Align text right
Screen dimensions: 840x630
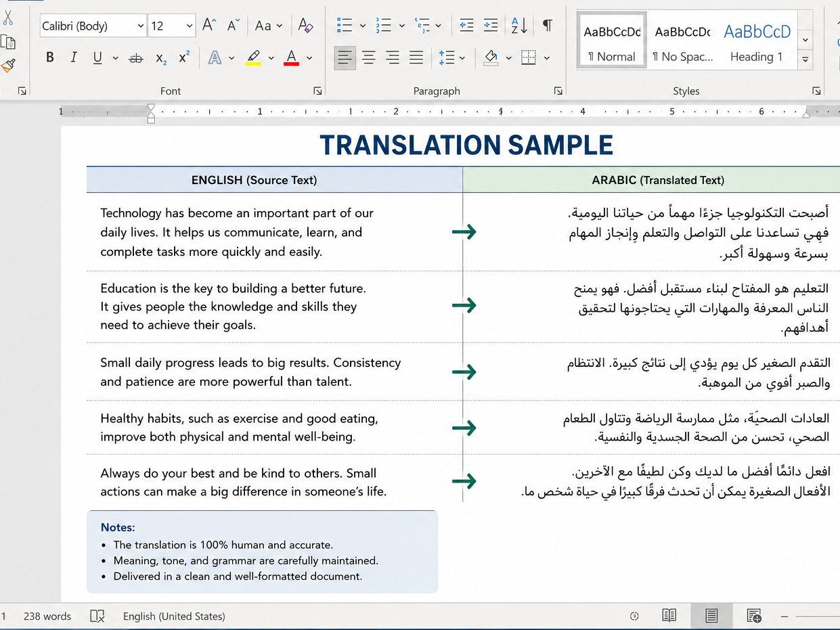pos(393,58)
